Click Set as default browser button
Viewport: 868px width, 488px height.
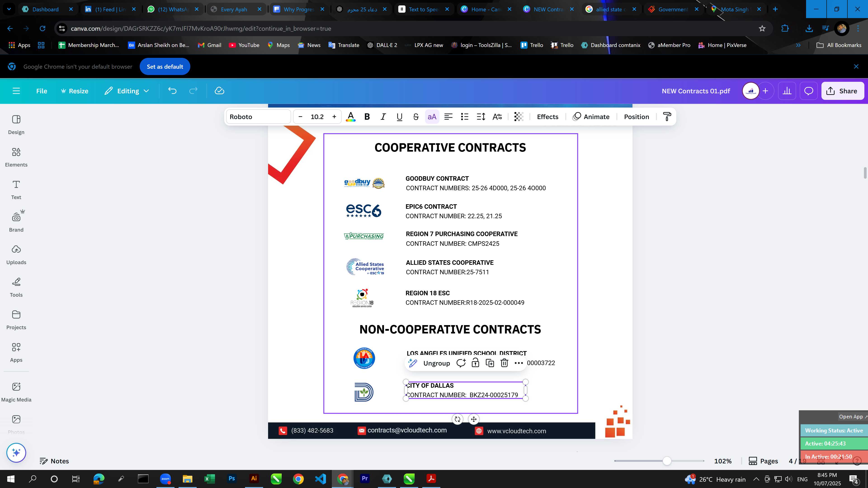tap(165, 67)
